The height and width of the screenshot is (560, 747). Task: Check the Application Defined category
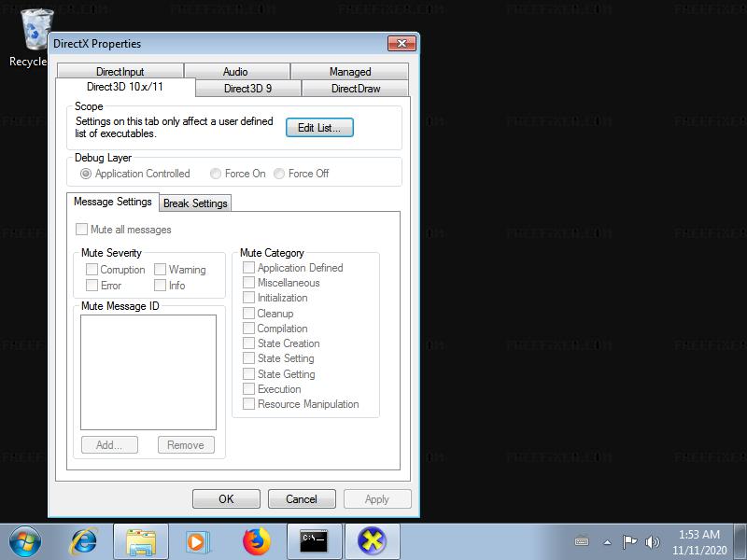click(x=293, y=268)
